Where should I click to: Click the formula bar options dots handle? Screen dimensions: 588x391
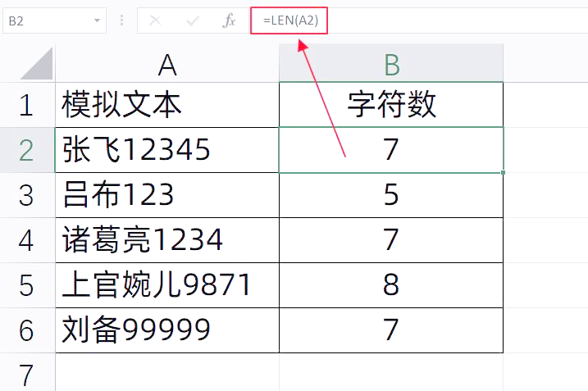121,20
